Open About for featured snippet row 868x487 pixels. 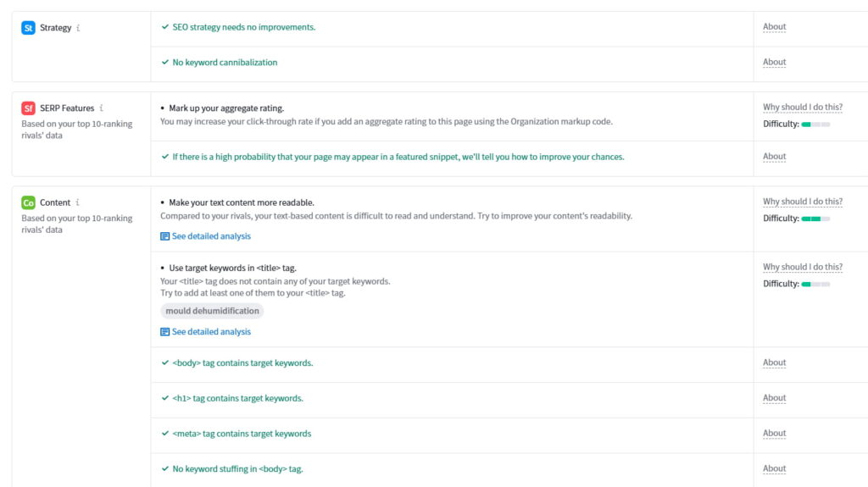pos(775,157)
